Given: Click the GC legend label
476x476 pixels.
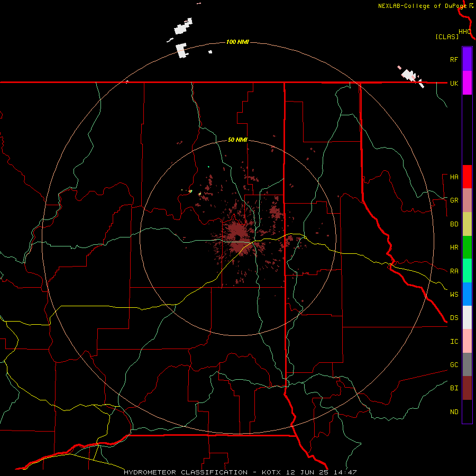Looking at the screenshot, I should pos(454,364).
